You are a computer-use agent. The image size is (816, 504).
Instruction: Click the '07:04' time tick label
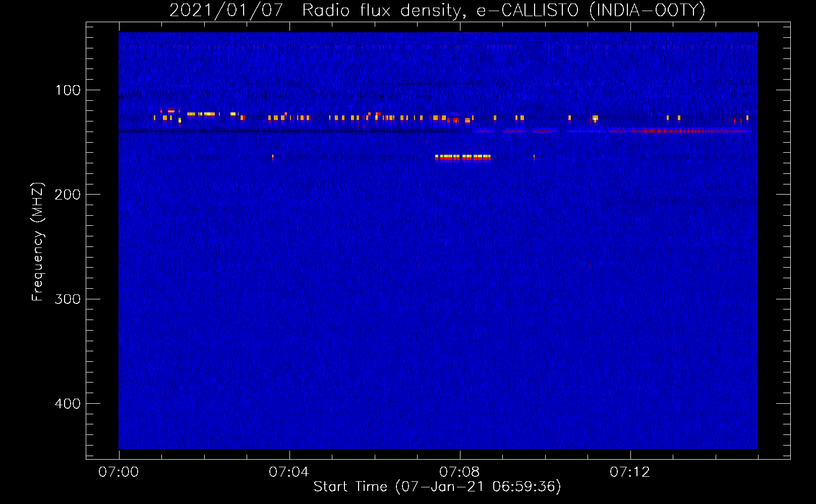289,472
